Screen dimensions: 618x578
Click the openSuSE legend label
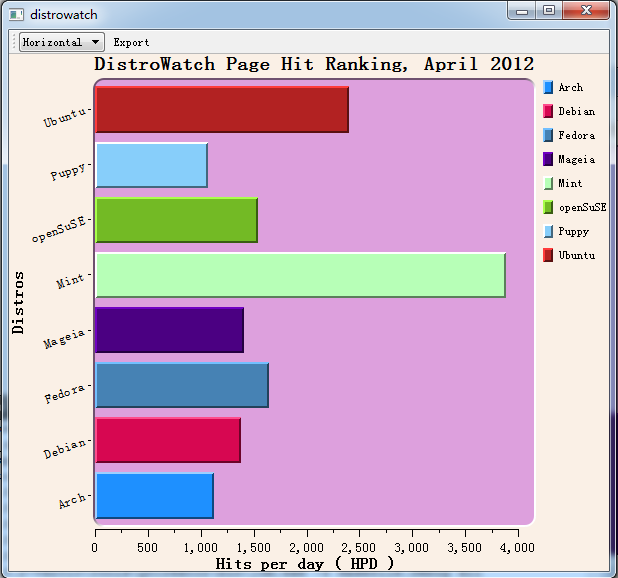583,208
